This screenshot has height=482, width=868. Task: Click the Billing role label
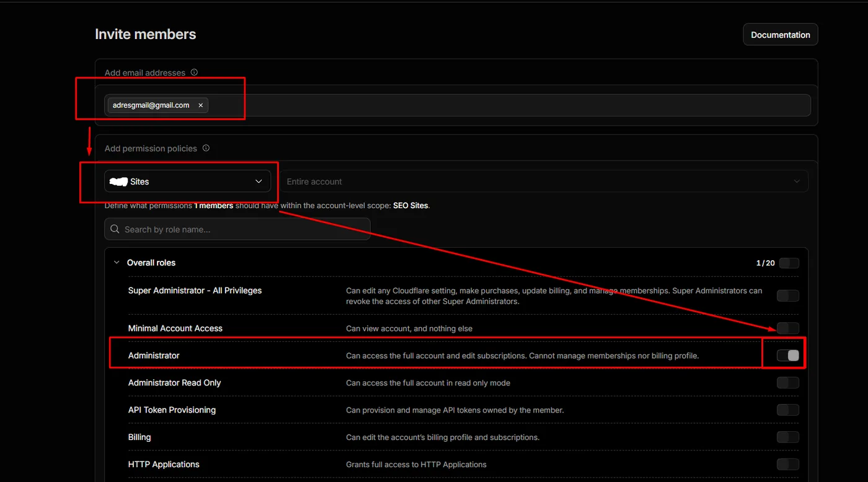coord(139,437)
